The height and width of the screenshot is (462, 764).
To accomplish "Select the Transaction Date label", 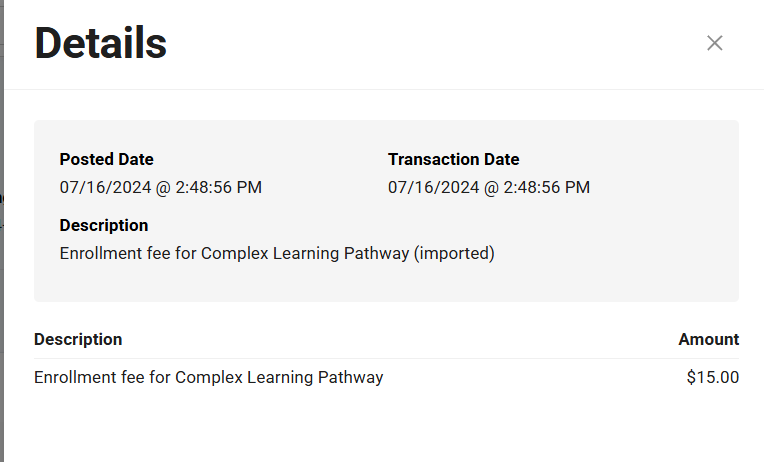I will point(453,159).
